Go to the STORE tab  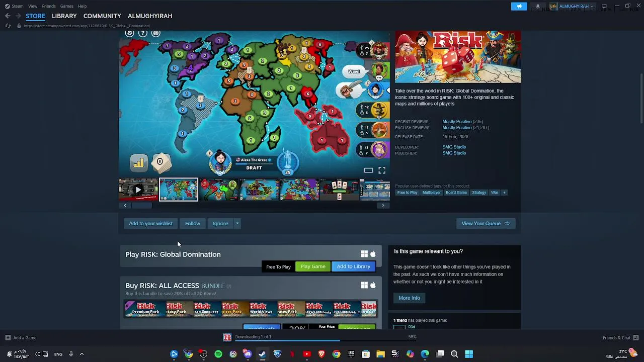tap(35, 16)
